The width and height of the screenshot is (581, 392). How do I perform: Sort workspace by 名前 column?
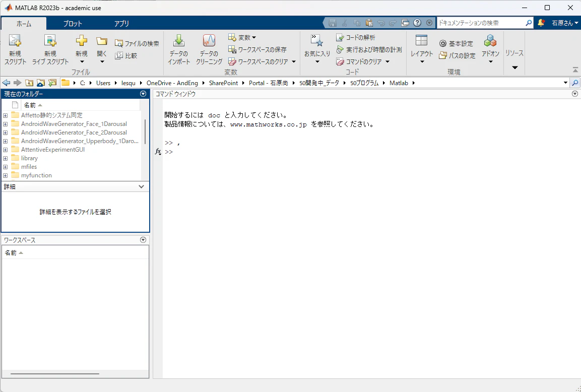coord(14,253)
